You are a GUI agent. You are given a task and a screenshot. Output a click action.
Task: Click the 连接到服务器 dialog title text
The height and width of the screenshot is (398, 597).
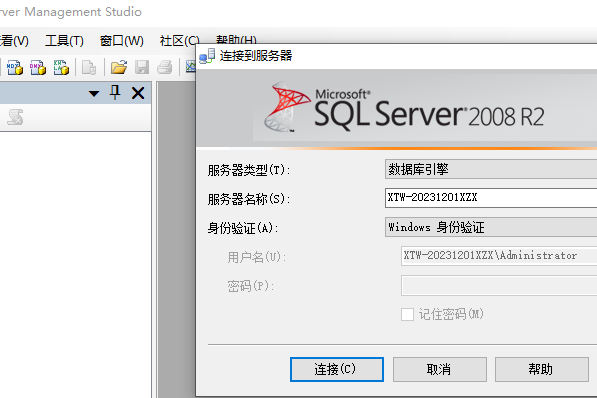256,56
